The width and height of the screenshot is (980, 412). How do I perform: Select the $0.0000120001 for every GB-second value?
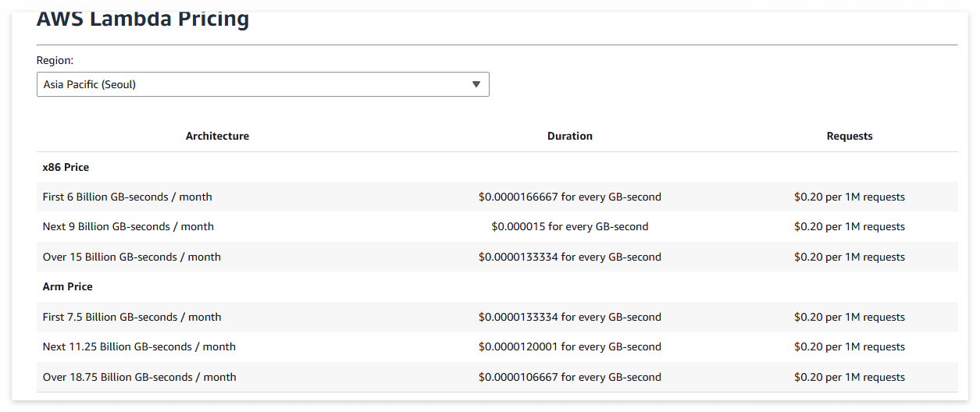click(x=570, y=346)
